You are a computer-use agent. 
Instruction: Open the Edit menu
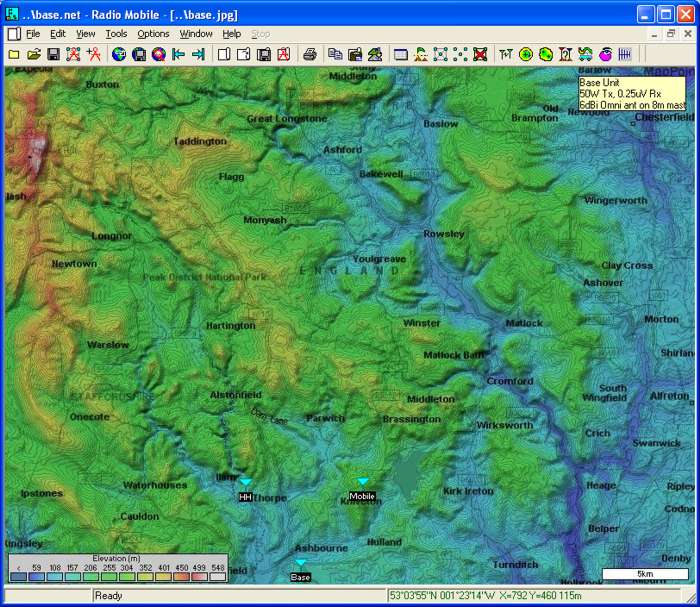(58, 34)
